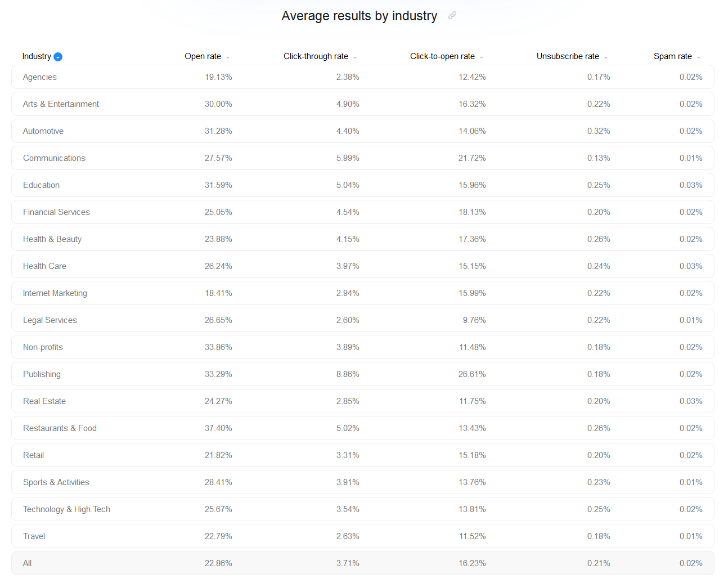
Task: Click the sort arrow next to Click-to-open rate
Action: [482, 57]
